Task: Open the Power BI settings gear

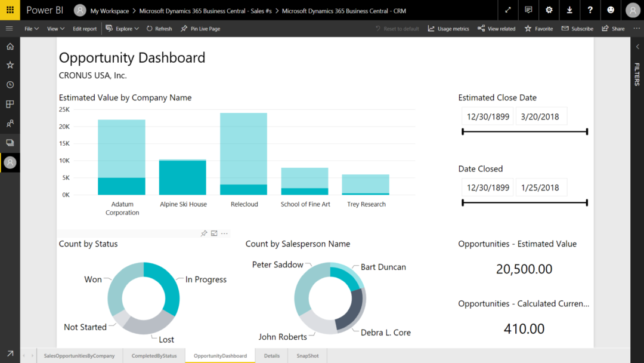Action: [x=549, y=10]
